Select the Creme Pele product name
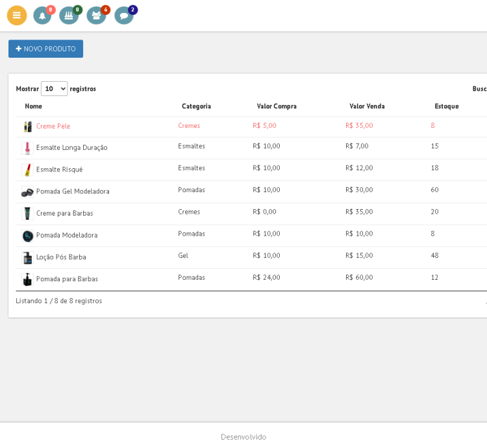The height and width of the screenshot is (448, 487). (x=53, y=127)
